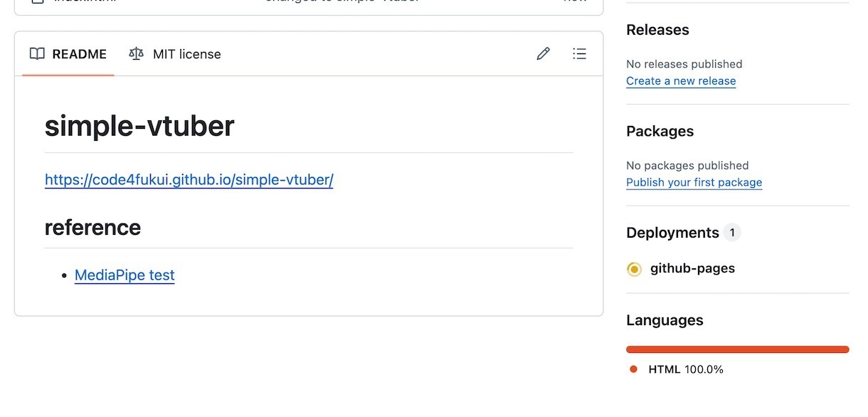
Task: Click the orange Languages progress bar
Action: pos(738,349)
